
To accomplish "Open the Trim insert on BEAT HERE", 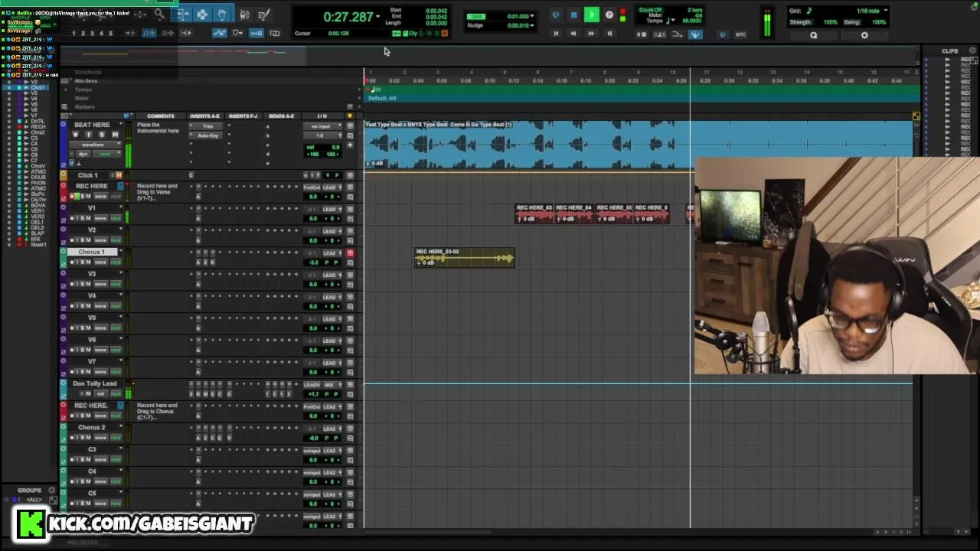I will (207, 126).
